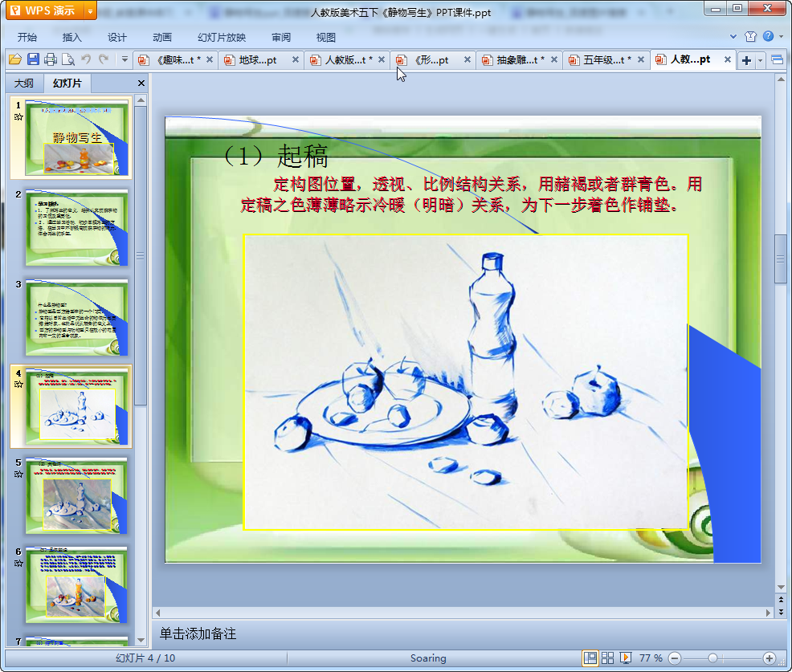This screenshot has width=792, height=672.
Task: Select the blue still life sketch image
Action: [x=465, y=382]
